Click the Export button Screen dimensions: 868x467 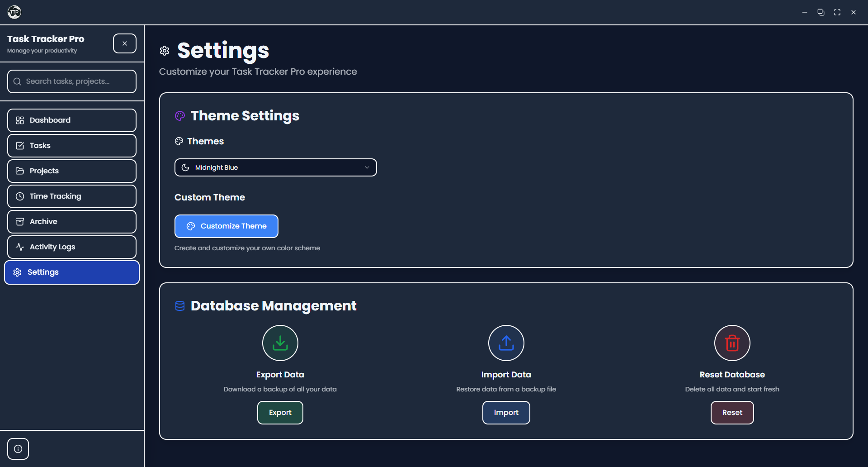pos(280,413)
